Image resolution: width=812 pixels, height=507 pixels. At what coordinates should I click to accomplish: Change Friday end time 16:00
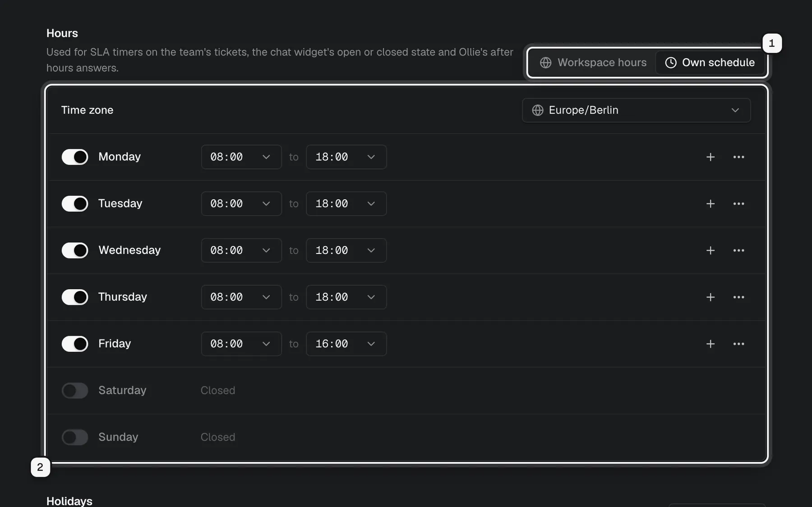pyautogui.click(x=346, y=344)
